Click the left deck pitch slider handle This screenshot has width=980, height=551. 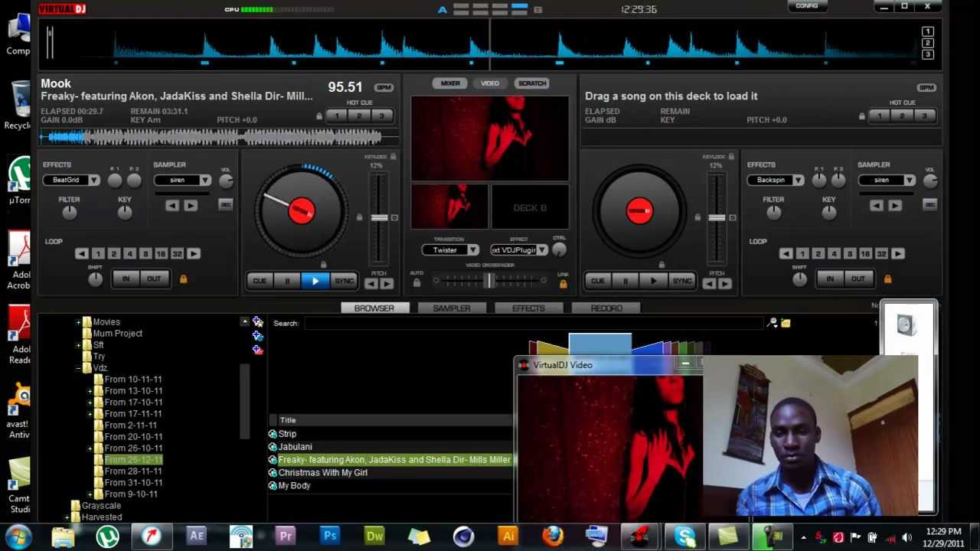pyautogui.click(x=379, y=217)
